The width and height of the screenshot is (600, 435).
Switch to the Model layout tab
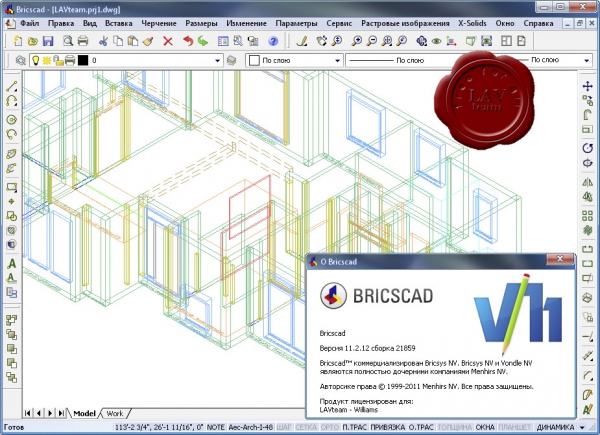[84, 413]
